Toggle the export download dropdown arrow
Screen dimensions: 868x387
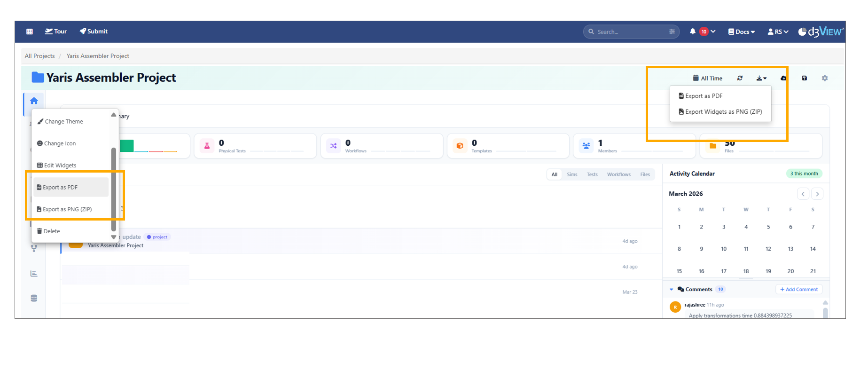[761, 78]
